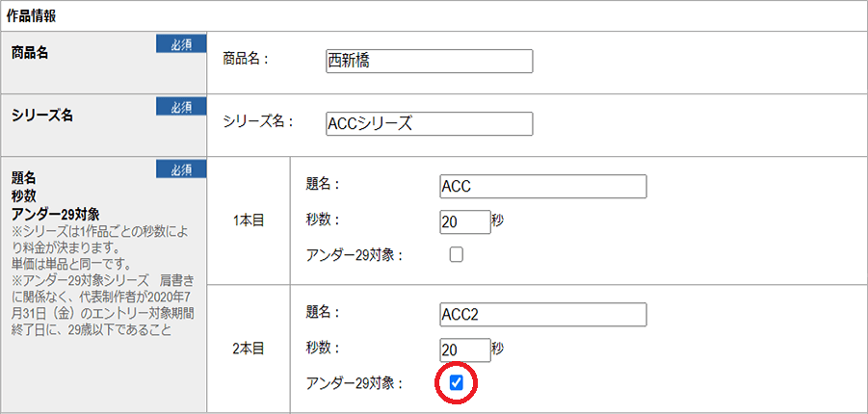Click the 必須 badge beside シリーズ名
This screenshot has height=414, width=868.
click(x=181, y=106)
